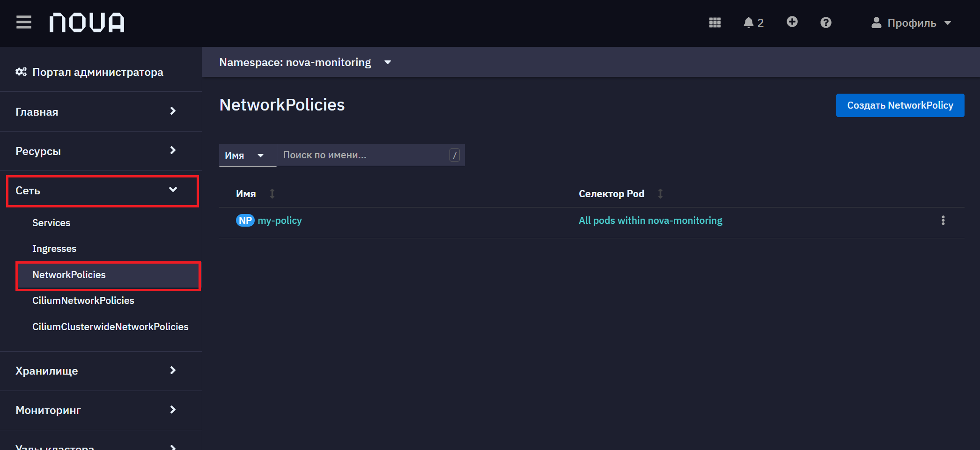Open notifications bell showing 2 alerts
Screen dimensions: 980x450
pyautogui.click(x=753, y=22)
